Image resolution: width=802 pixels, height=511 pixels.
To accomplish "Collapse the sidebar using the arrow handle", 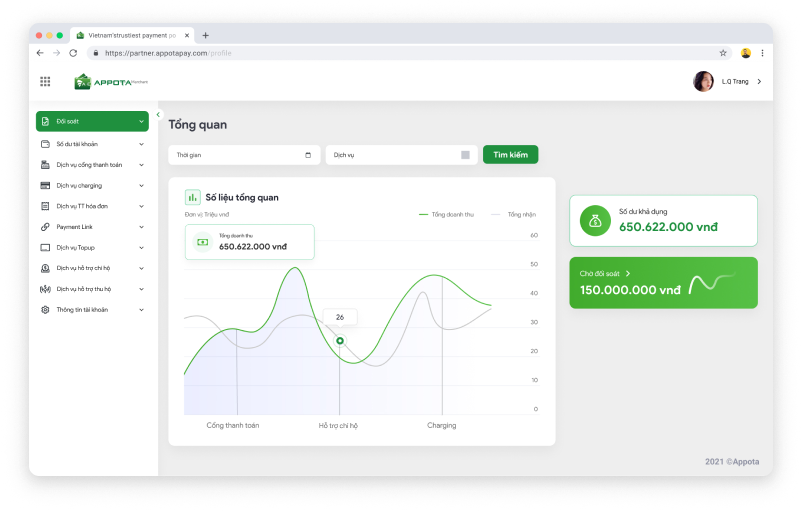I will click(158, 115).
